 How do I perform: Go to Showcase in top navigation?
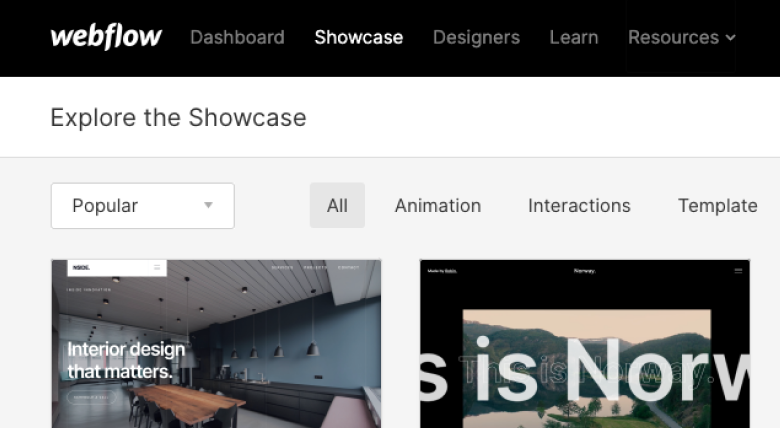pos(359,37)
